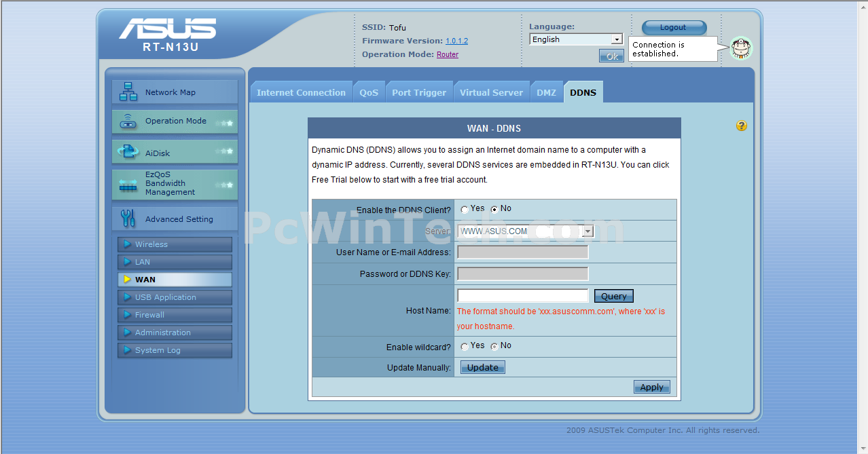Select Yes for Enable the DDNS Client
This screenshot has width=868, height=454.
(465, 210)
